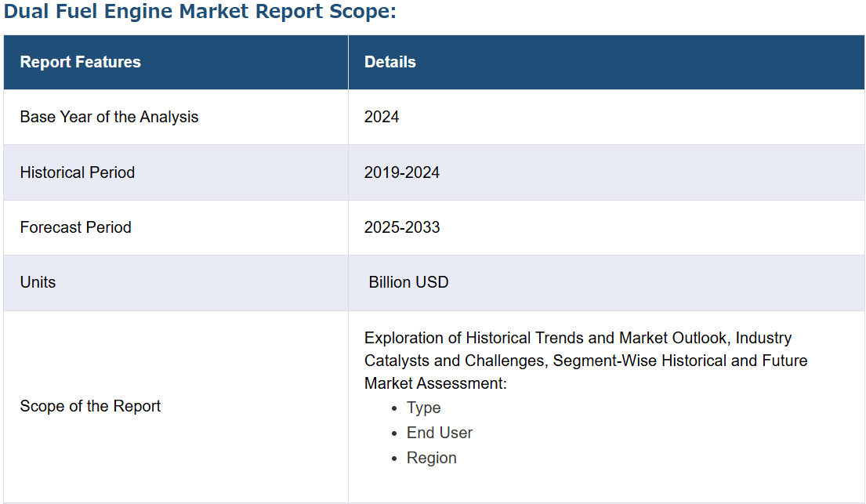866x504 pixels.
Task: Click the base year value '2024'
Action: [381, 117]
